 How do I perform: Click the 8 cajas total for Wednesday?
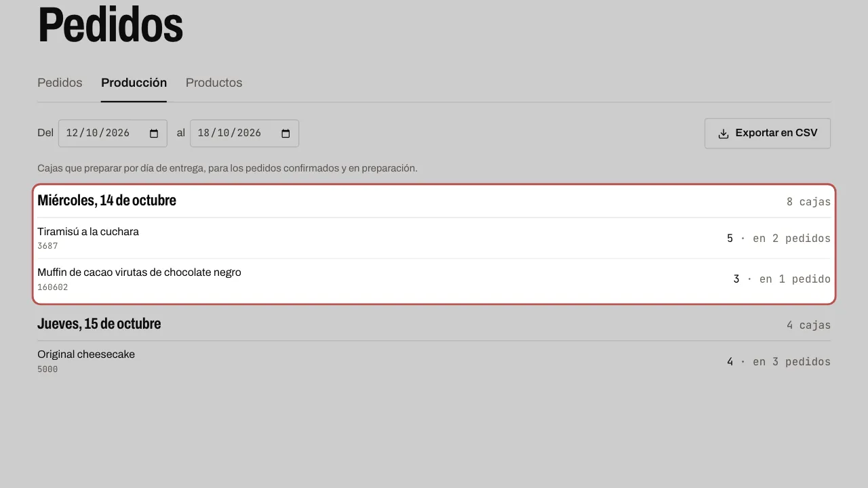click(808, 202)
